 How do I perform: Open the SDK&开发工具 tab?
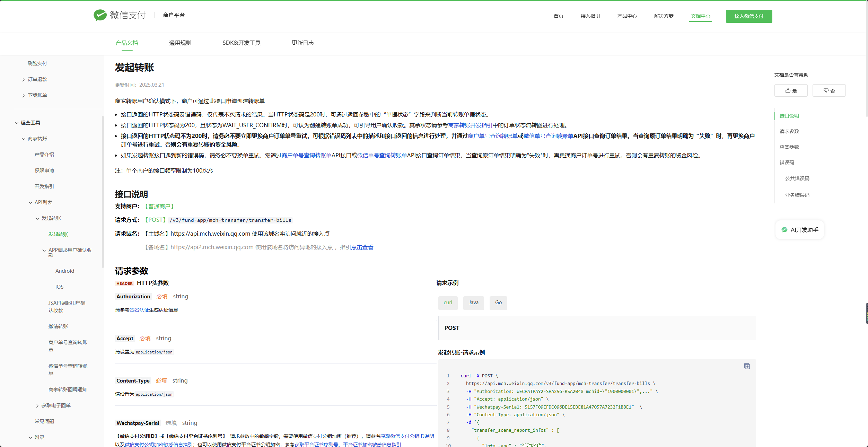(241, 43)
